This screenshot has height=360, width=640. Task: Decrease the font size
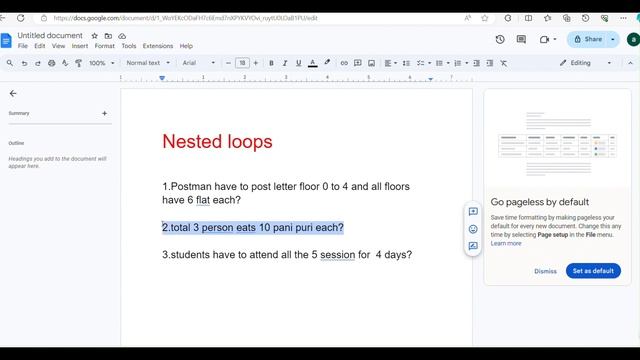228,63
